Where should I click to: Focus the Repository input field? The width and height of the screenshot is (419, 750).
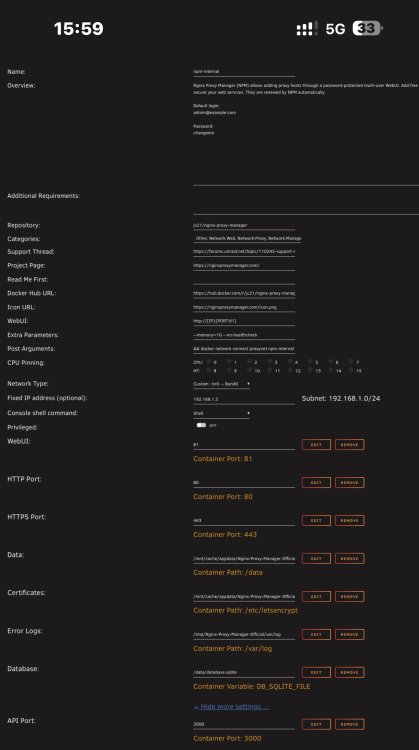(x=244, y=225)
